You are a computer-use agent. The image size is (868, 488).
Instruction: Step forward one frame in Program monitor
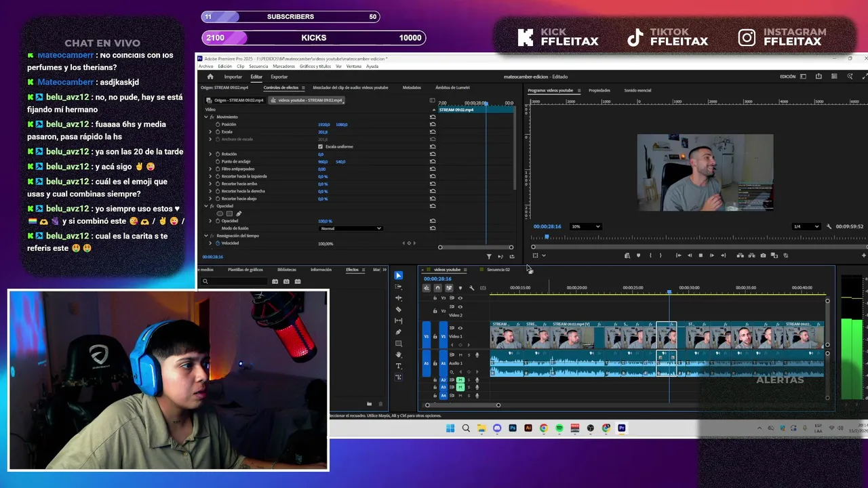pos(712,256)
